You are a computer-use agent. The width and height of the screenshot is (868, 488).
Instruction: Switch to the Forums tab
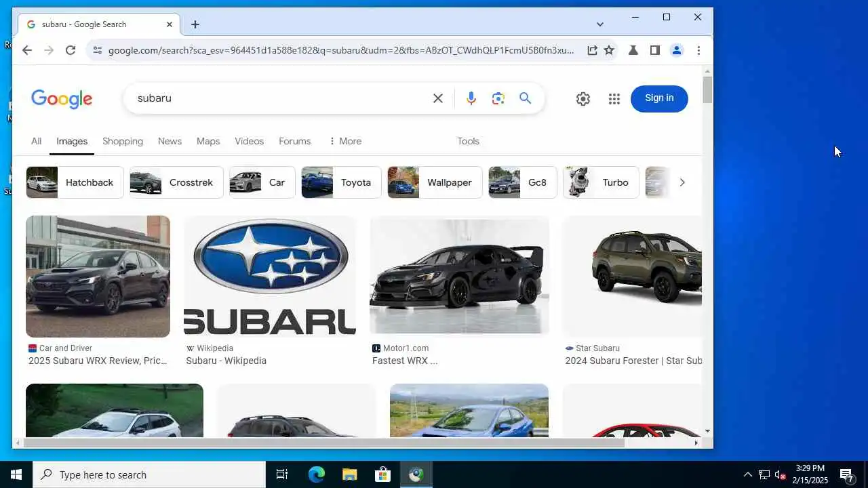[294, 141]
